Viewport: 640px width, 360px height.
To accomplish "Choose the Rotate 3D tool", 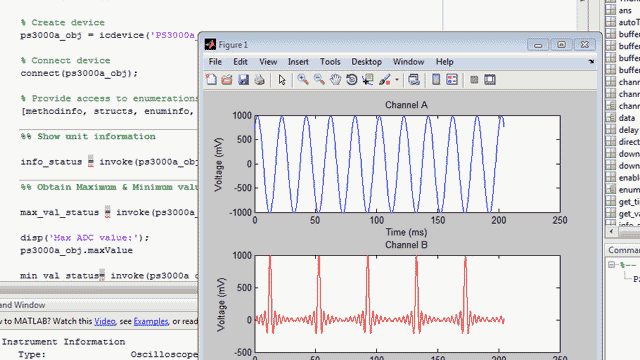I will coord(351,80).
